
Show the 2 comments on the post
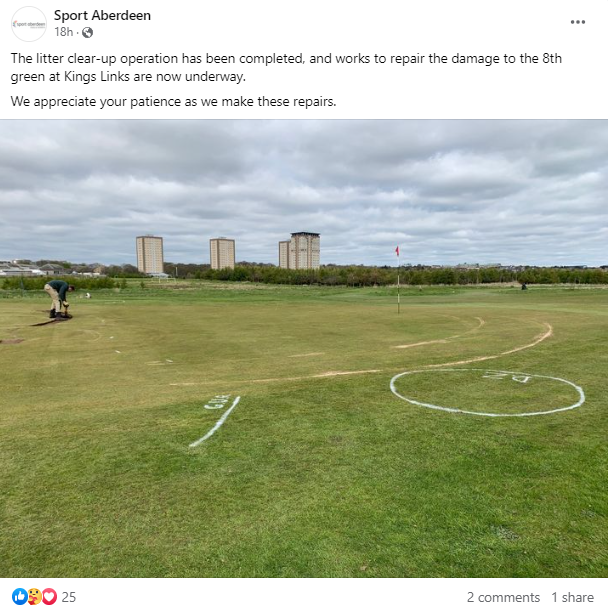point(503,597)
